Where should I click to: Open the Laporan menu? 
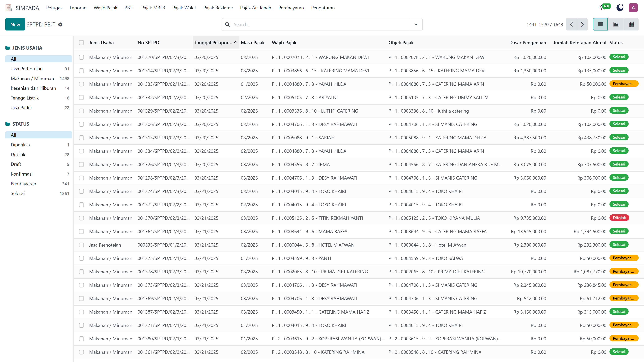pyautogui.click(x=78, y=8)
